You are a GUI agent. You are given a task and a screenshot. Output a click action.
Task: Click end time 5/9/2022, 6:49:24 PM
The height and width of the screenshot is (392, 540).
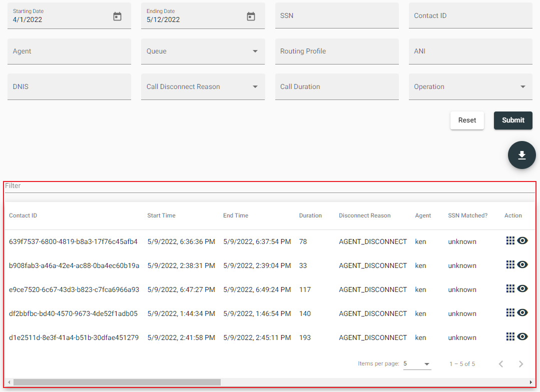[x=257, y=290]
